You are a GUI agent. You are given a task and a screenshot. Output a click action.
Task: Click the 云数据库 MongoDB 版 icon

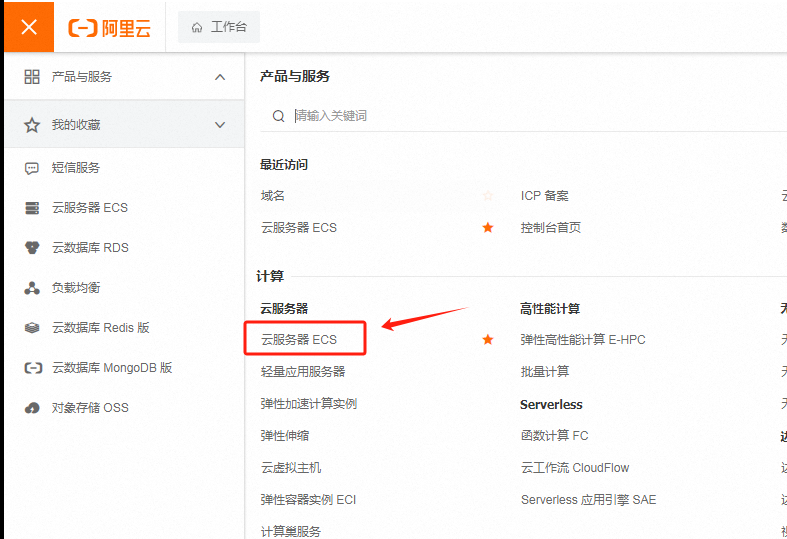tap(33, 368)
